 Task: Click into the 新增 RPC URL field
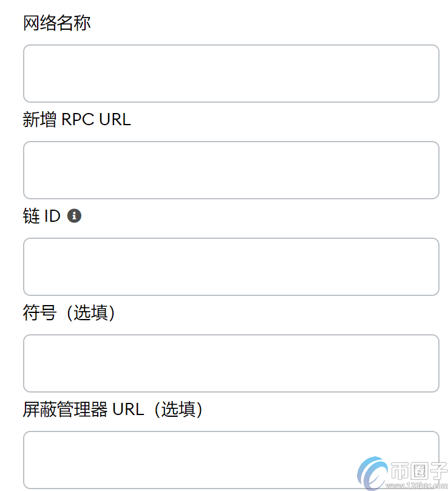(x=231, y=170)
